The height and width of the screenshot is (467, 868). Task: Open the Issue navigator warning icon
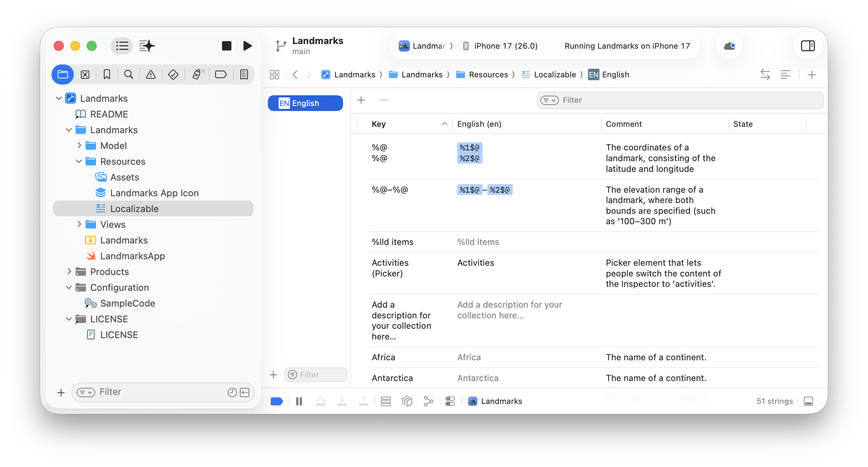pos(151,74)
